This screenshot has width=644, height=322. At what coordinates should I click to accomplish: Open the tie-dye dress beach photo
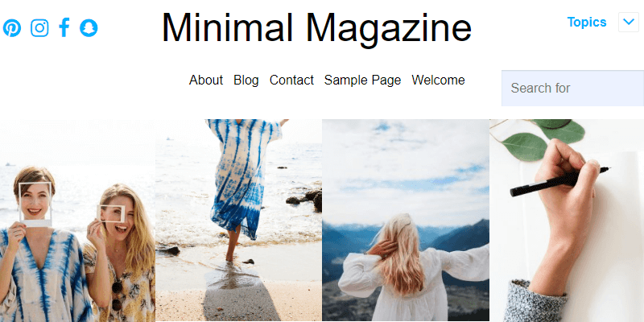[238, 220]
